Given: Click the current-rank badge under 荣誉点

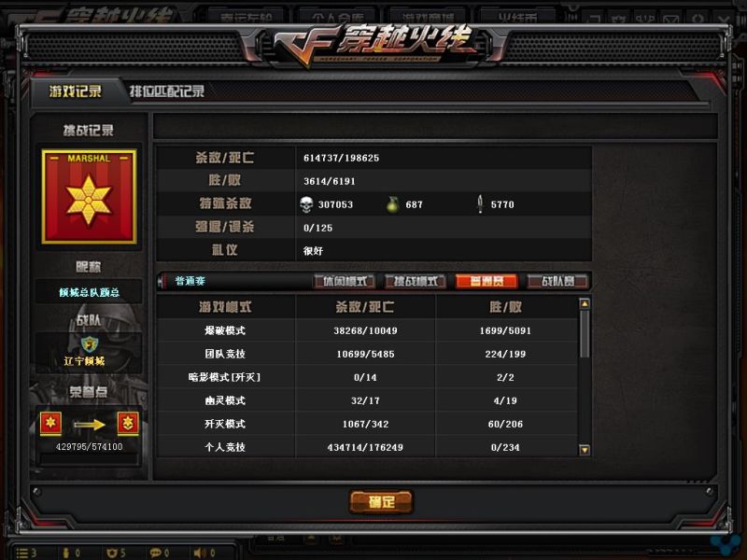Looking at the screenshot, I should (x=50, y=424).
